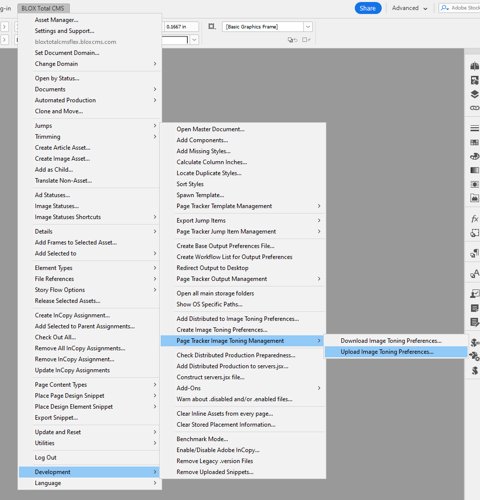Select Settings and Support
Image resolution: width=480 pixels, height=500 pixels.
[x=90, y=31]
